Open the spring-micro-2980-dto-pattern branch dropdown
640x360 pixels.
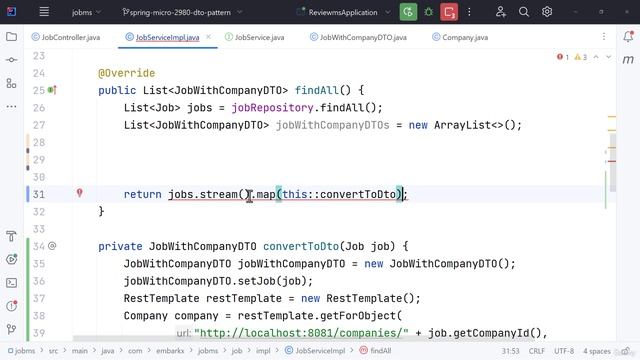point(182,12)
